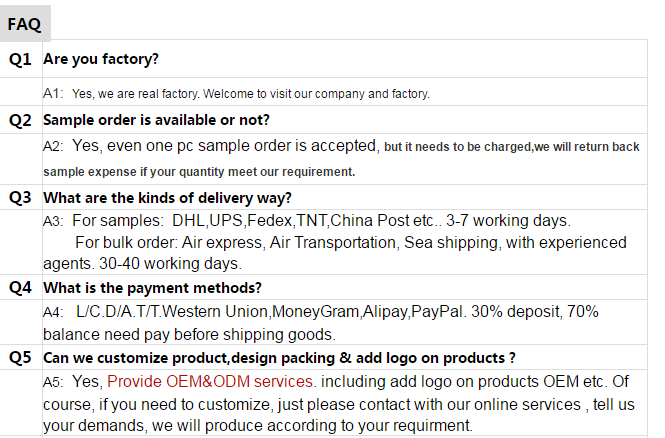The height and width of the screenshot is (438, 665).
Task: Click red 'Provide OEM&ODM services' text
Action: (210, 382)
